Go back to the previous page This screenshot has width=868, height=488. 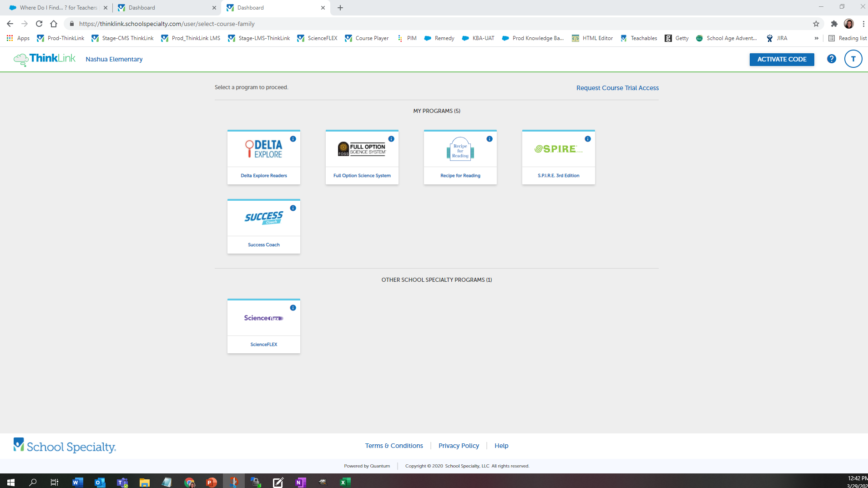tap(10, 24)
